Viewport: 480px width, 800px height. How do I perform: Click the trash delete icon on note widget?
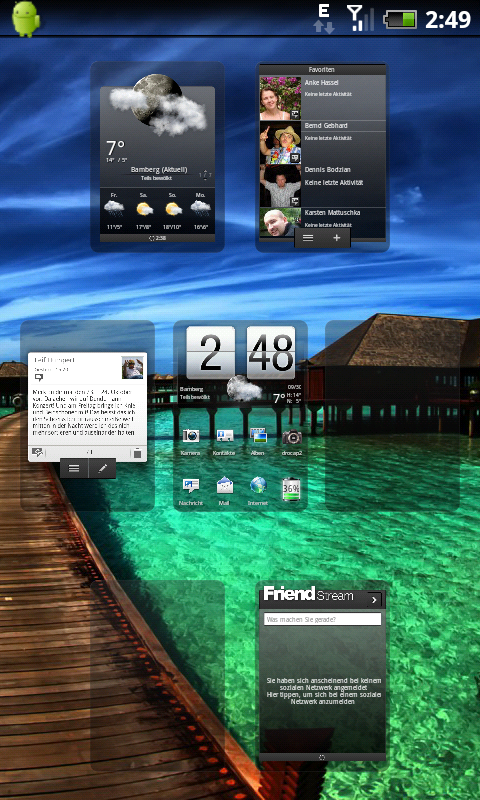137,453
